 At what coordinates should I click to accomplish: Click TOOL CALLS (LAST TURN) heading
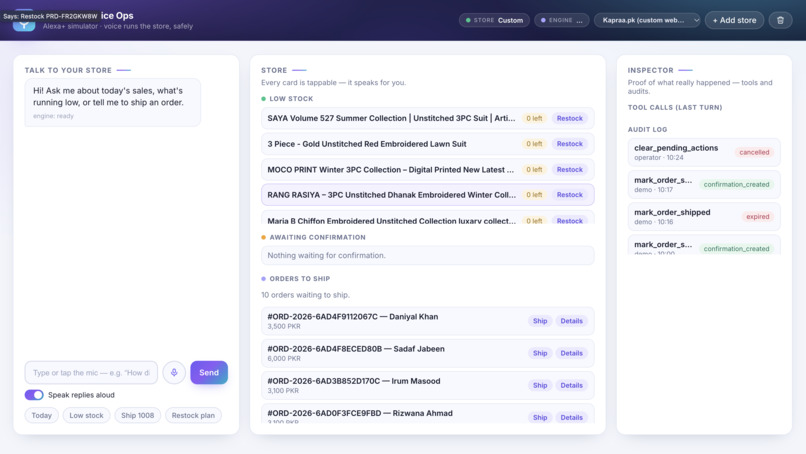pyautogui.click(x=675, y=107)
